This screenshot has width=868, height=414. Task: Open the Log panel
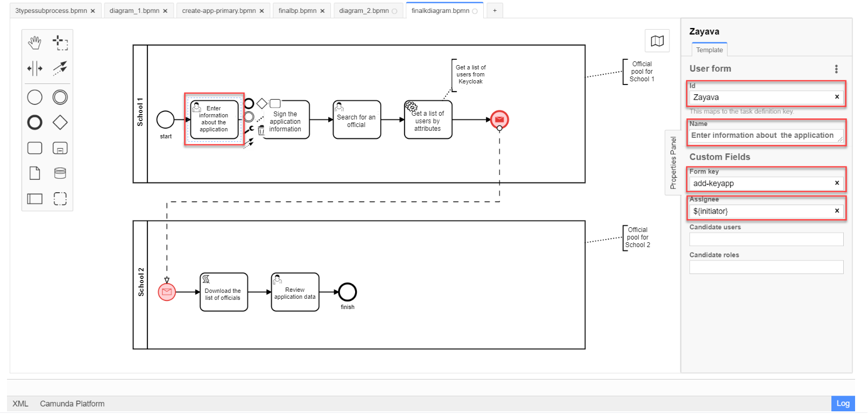coord(843,404)
